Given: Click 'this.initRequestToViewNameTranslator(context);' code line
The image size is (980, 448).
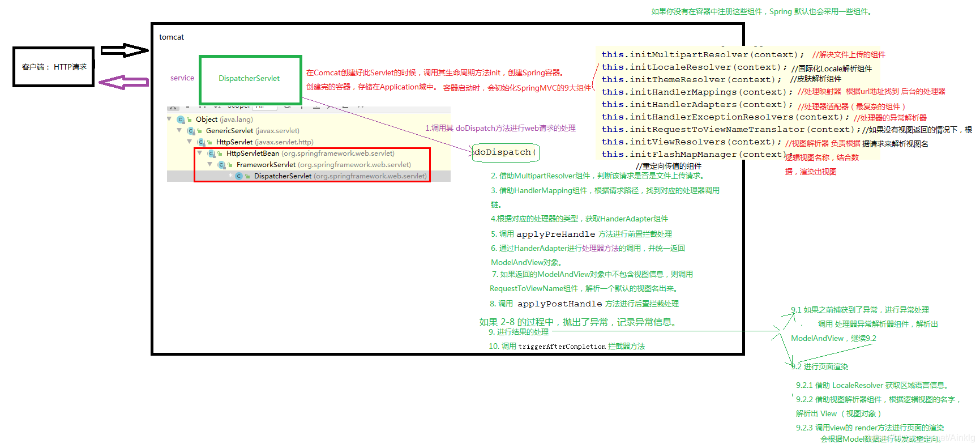Looking at the screenshot, I should tap(731, 130).
